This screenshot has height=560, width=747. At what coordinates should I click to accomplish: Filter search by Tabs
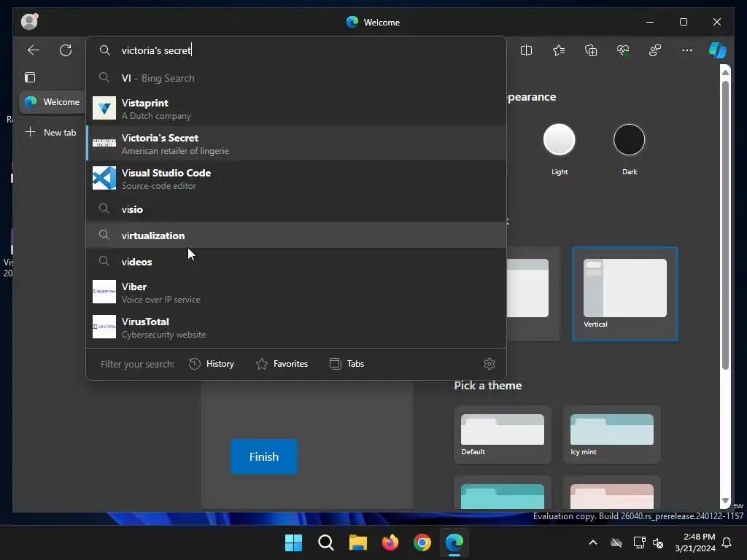347,364
